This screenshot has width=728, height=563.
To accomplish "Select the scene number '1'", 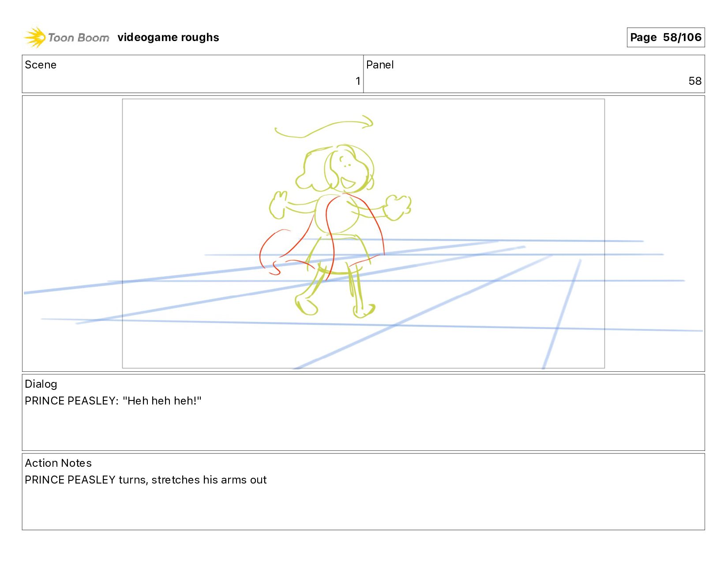I will point(358,81).
